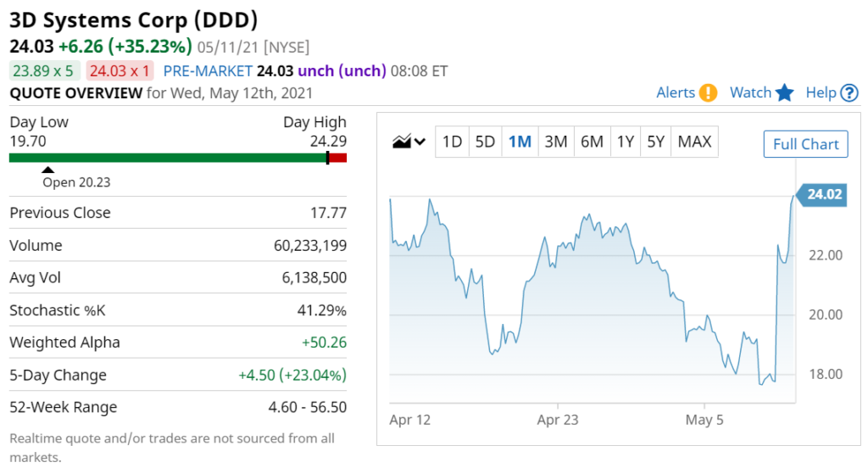Open the Full Chart button
Screen dimensions: 868x468
[805, 144]
